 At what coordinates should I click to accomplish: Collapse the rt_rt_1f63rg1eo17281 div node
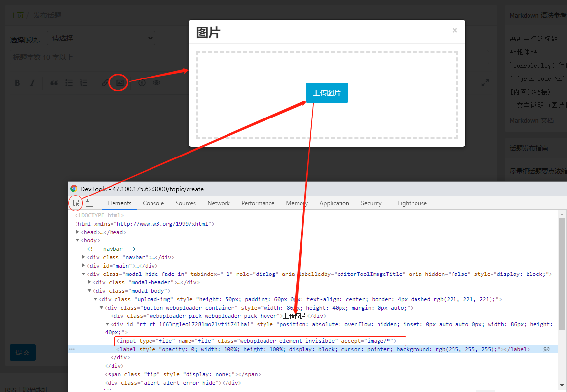108,324
